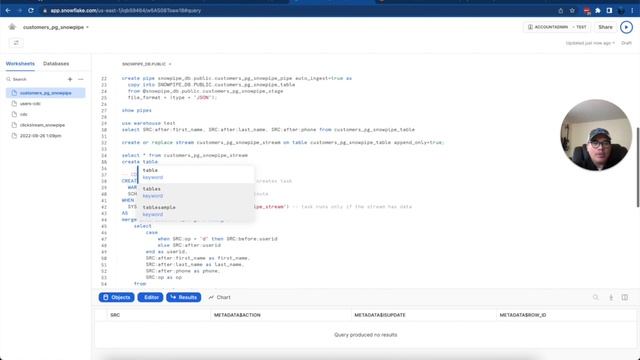Search the results with the magnifier icon

596,298
